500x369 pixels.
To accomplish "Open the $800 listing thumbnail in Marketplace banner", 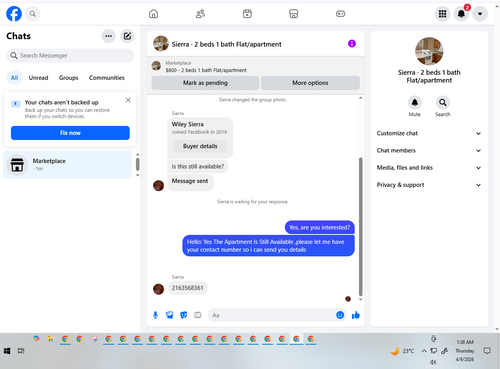I will pos(156,66).
